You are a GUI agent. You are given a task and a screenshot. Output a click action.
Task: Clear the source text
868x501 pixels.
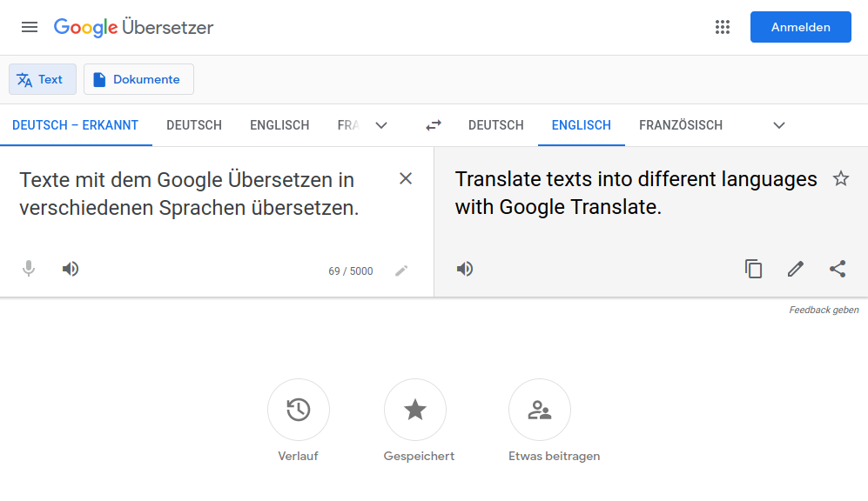point(406,178)
